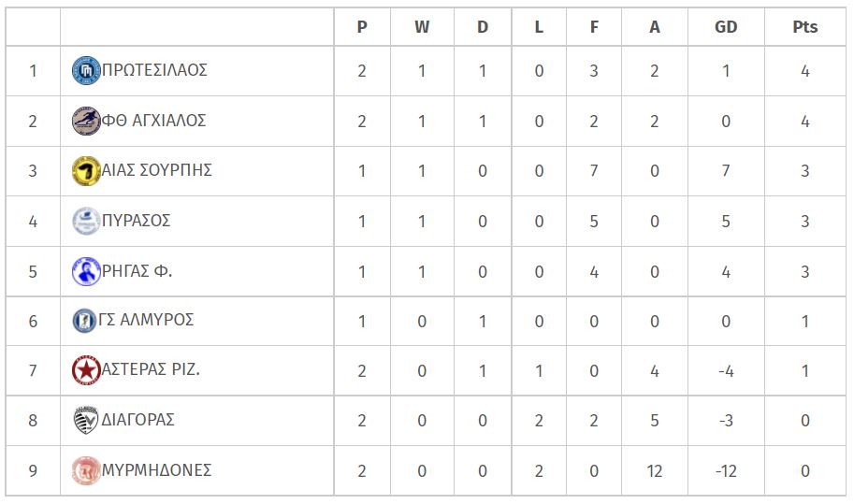The height and width of the screenshot is (504, 854).
Task: Click the ΓΣ ΑΛΜΥΡΟΣ club crest
Action: (84, 321)
